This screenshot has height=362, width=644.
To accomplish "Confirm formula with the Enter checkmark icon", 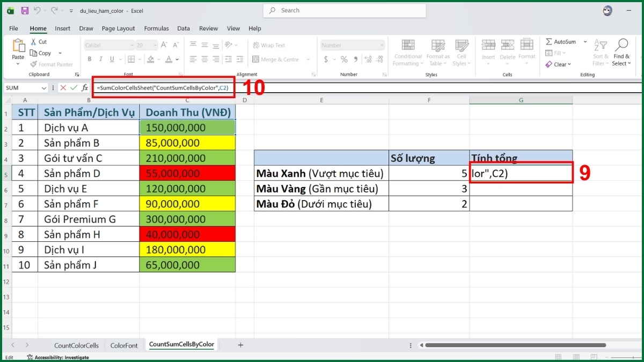I will coord(74,88).
